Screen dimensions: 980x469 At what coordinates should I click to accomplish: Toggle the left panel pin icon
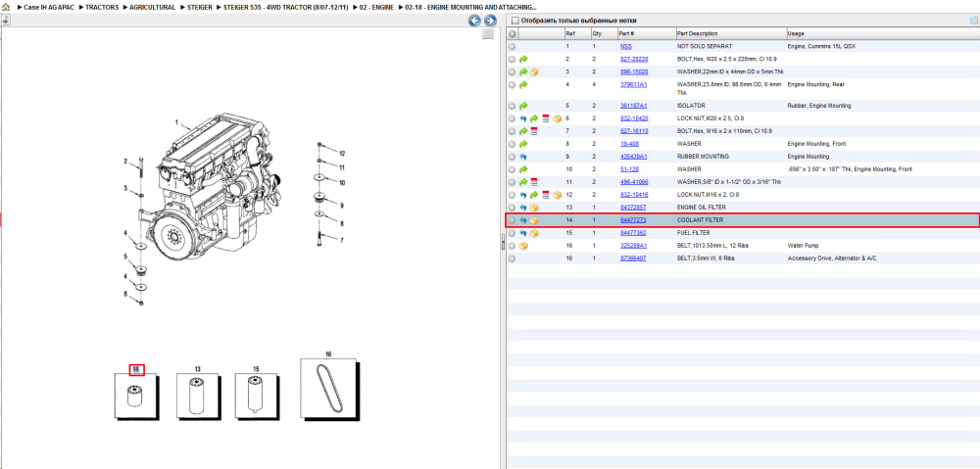[5, 20]
